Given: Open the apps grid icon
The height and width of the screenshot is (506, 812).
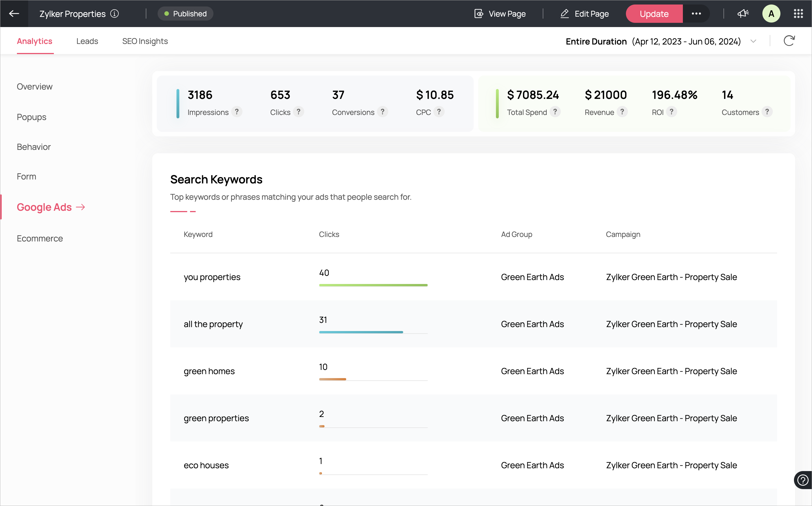Looking at the screenshot, I should pos(798,14).
